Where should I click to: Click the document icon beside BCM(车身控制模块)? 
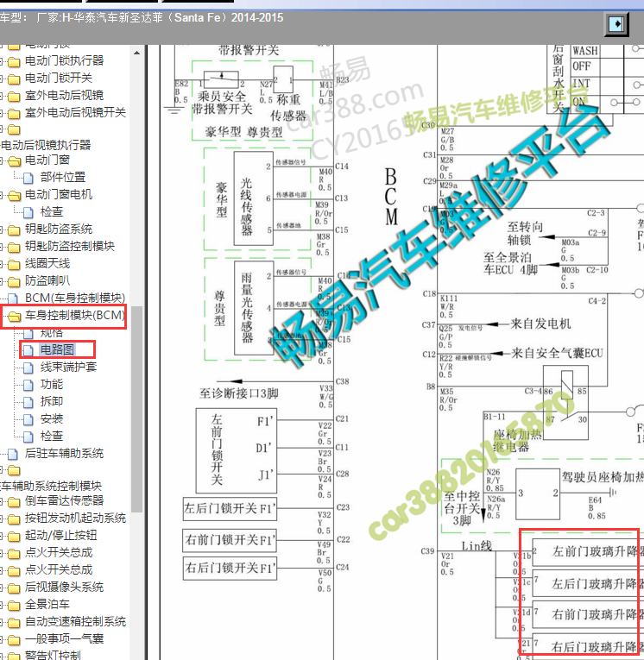pos(13,299)
